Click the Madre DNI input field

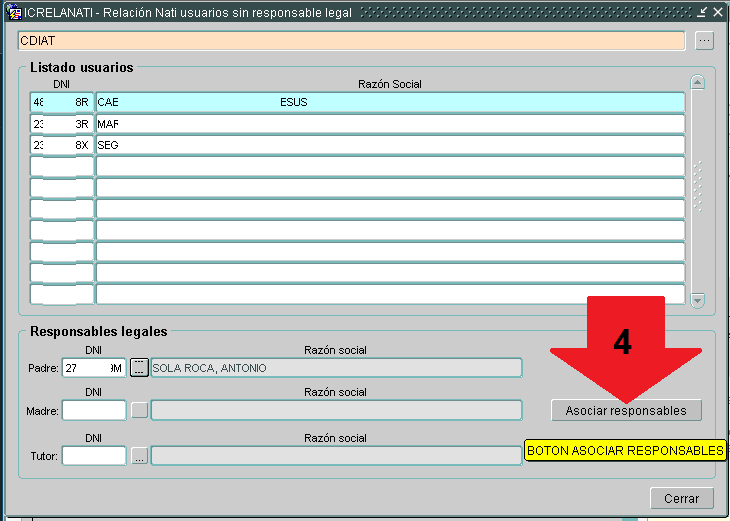94,410
